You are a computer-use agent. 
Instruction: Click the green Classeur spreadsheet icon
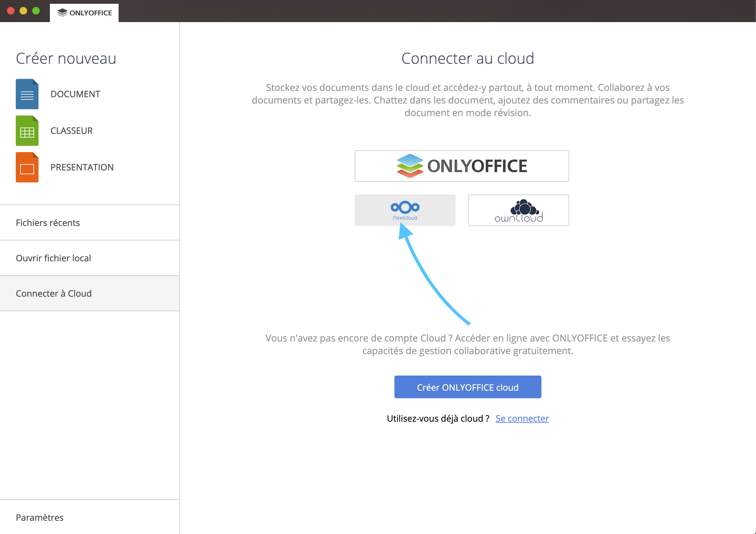click(x=27, y=130)
